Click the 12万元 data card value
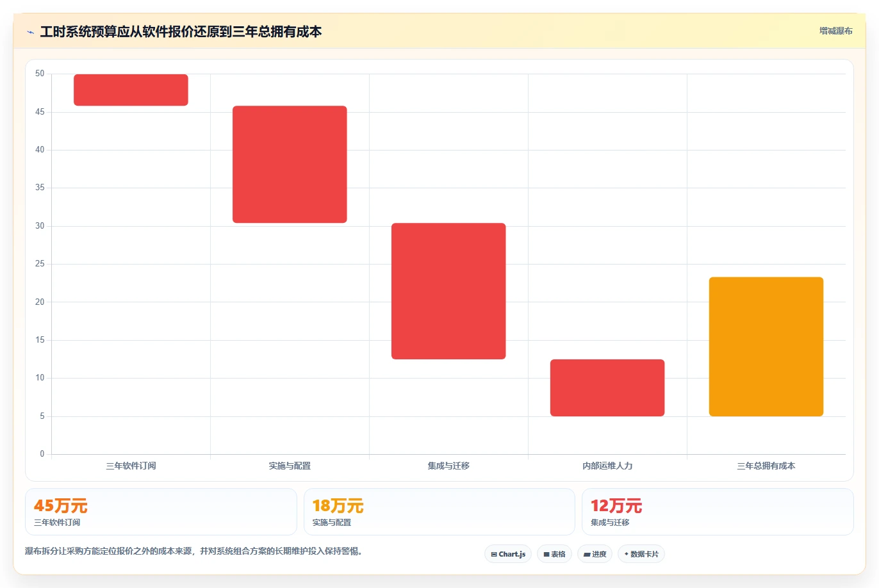The width and height of the screenshot is (879, 588). (616, 506)
